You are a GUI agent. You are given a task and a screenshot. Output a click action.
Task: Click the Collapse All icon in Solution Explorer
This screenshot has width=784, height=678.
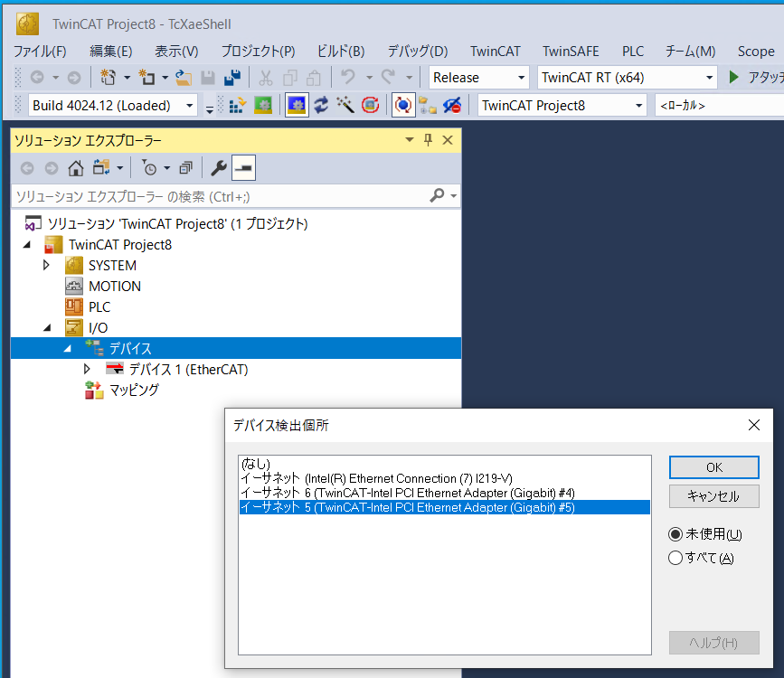(x=186, y=168)
